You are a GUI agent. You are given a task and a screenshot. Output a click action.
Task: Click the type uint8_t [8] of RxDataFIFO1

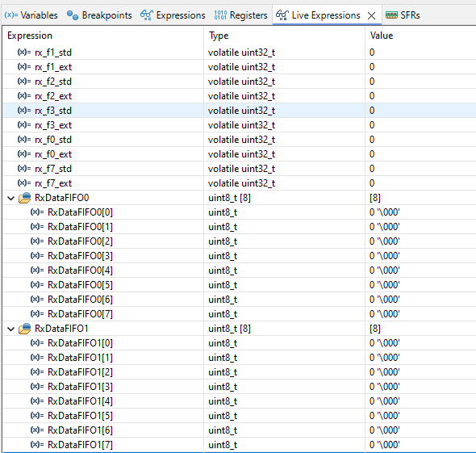(x=229, y=329)
